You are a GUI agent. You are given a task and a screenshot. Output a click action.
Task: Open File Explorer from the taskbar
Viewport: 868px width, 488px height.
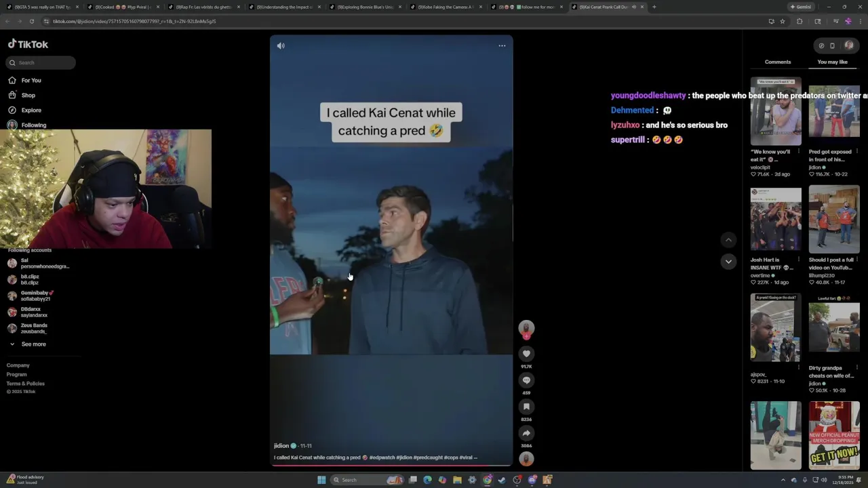pos(457,480)
